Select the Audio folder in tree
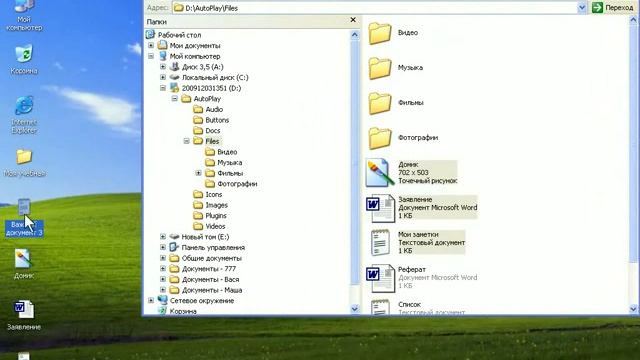Screen dimensions: 640x360 point(214,109)
